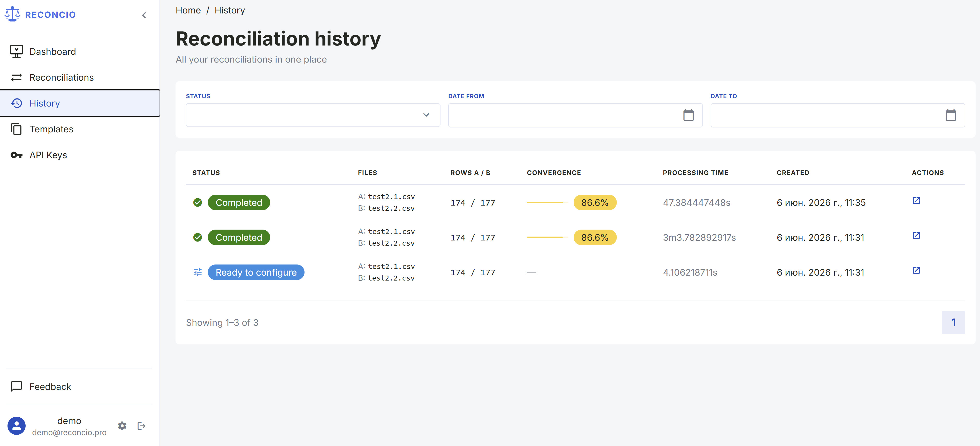Open the Templates menu item

(80, 129)
